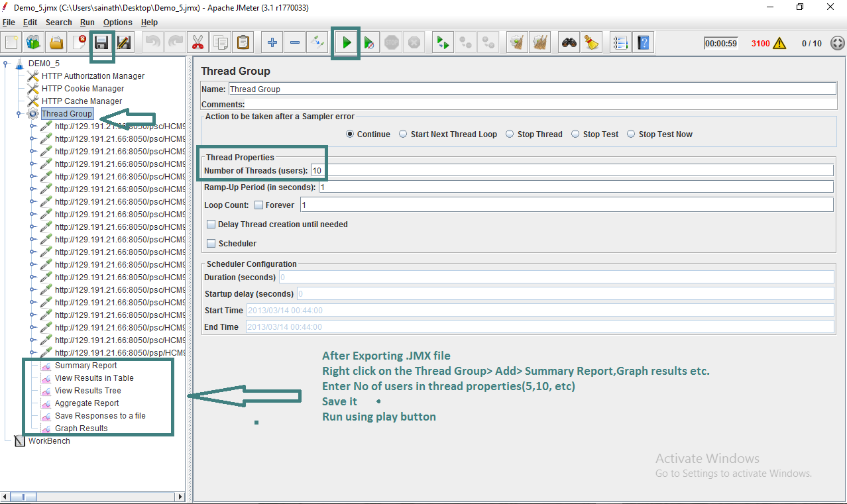Viewport: 847px width, 504px height.
Task: Enable the Forever loop checkbox
Action: pos(259,205)
